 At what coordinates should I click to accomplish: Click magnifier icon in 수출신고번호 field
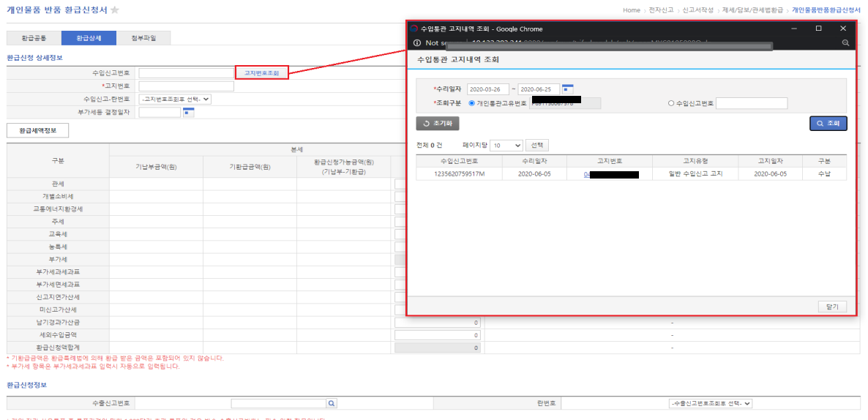[x=331, y=403]
